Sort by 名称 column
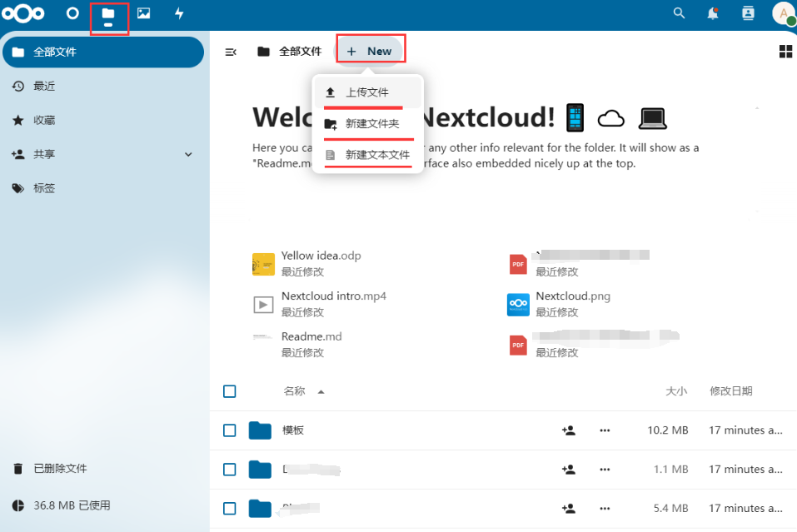The width and height of the screenshot is (797, 532). 294,391
